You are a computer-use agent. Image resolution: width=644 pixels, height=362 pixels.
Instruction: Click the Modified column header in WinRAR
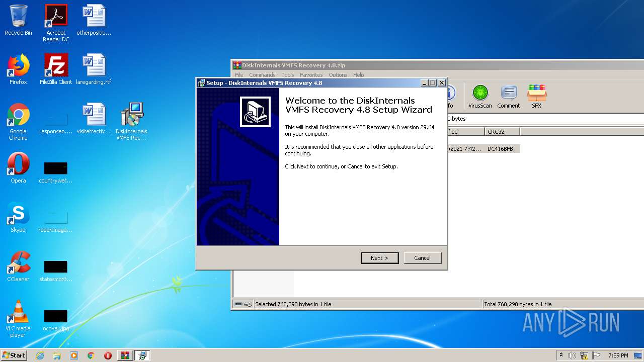(x=466, y=132)
